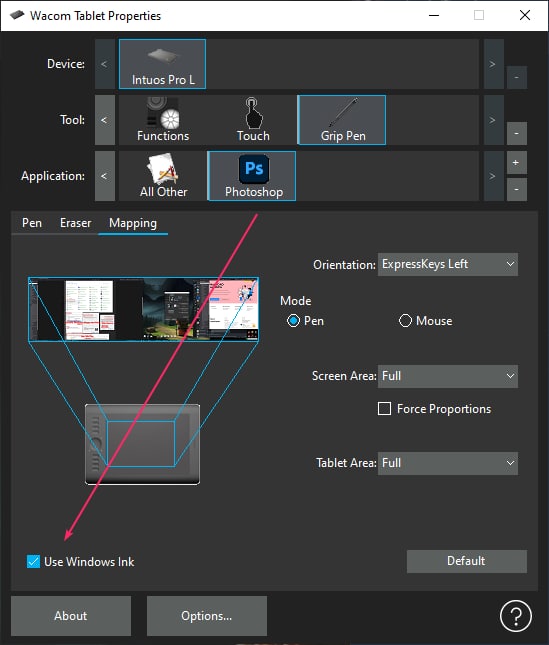Switch to the Mapping tab

coord(133,223)
